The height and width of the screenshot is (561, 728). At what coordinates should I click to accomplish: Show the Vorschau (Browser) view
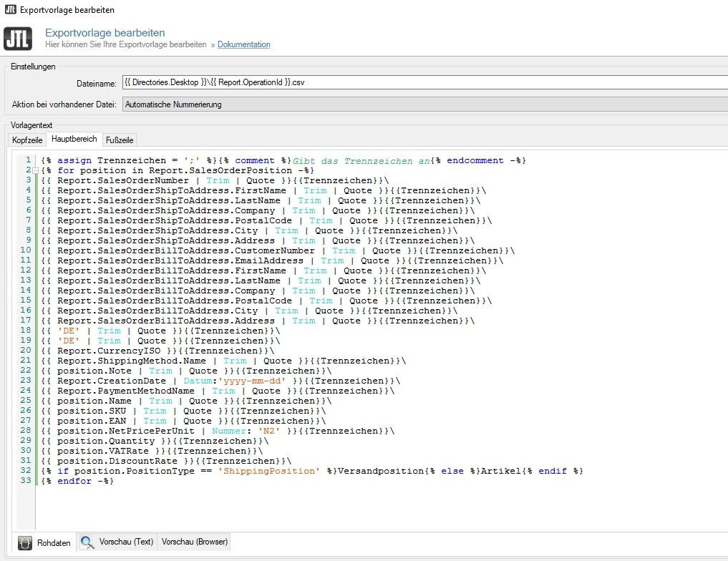tap(195, 542)
